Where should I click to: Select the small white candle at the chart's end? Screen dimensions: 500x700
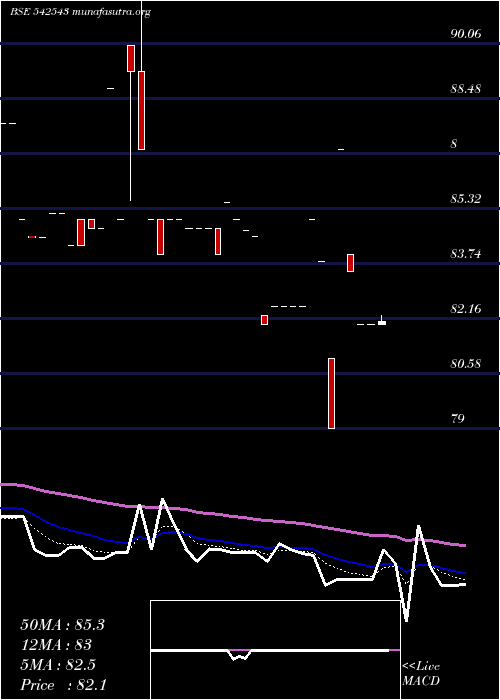[x=382, y=322]
